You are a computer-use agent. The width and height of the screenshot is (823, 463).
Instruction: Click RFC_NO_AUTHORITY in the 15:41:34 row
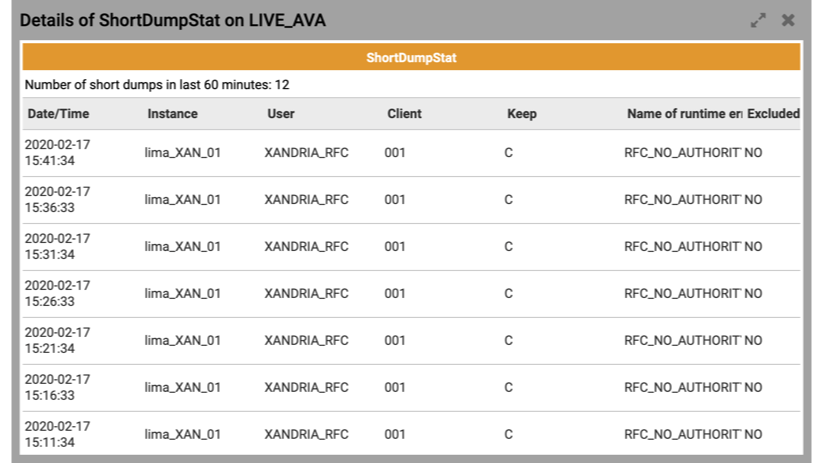tap(682, 153)
